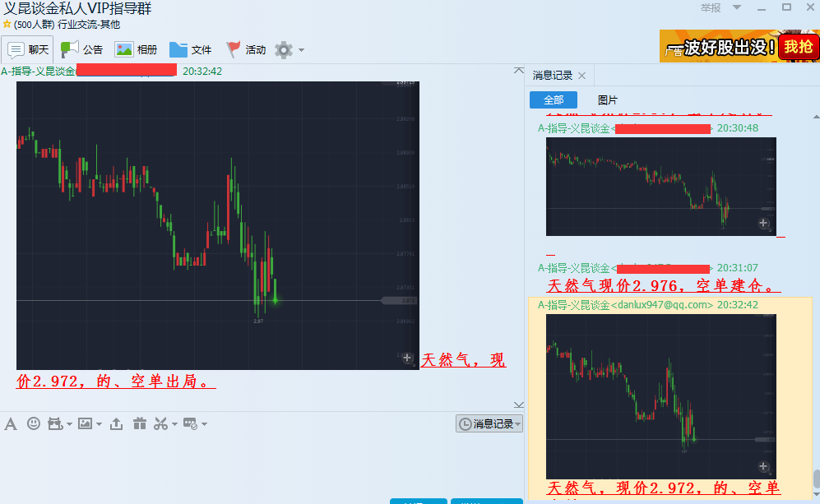The image size is (820, 504).
Task: Click sender name A-指导-义昆谈金 in chat area
Action: click(38, 71)
